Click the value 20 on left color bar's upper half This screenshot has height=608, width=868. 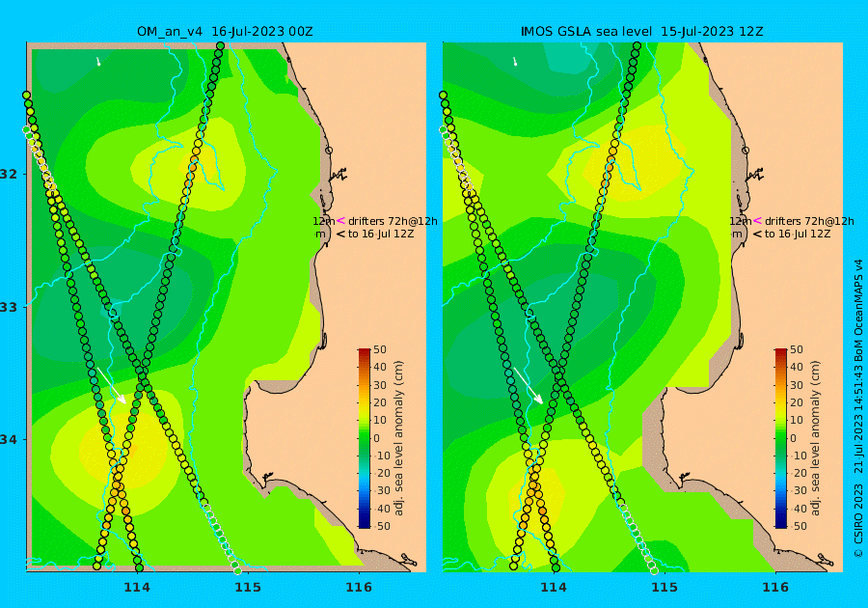380,402
